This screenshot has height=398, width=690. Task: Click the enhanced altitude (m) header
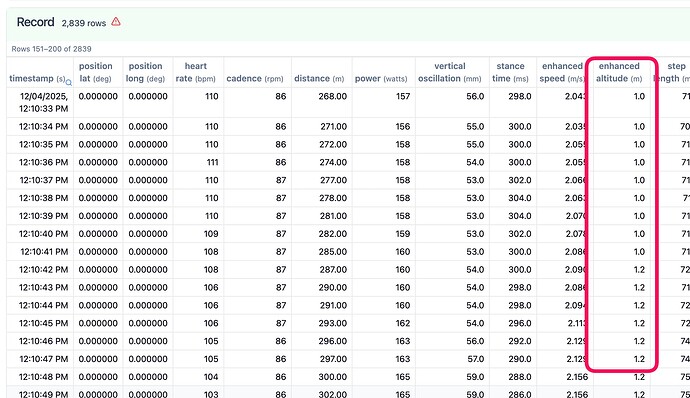[619, 72]
